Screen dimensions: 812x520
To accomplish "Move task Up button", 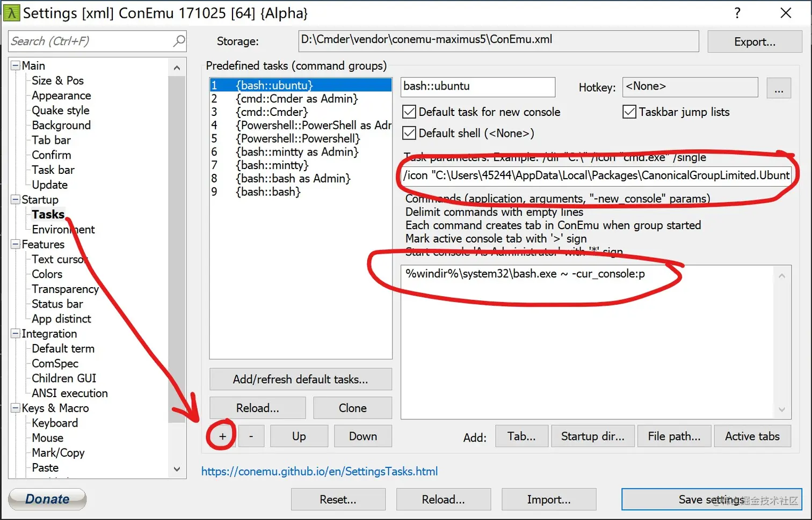I will pyautogui.click(x=299, y=436).
